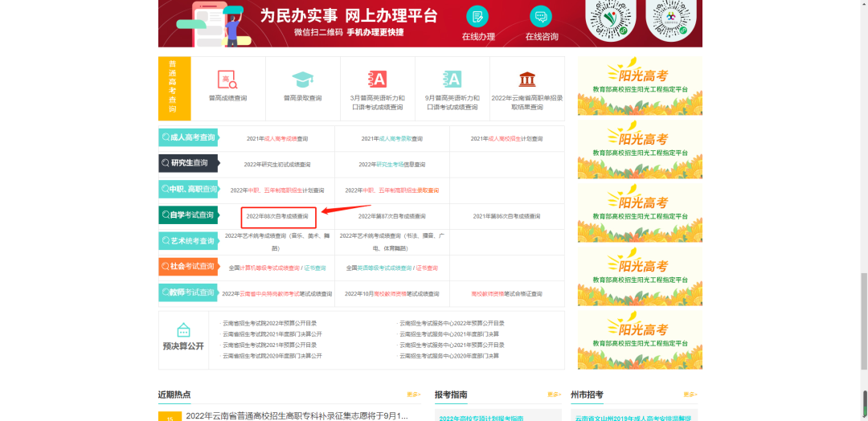The width and height of the screenshot is (868, 421).
Task: Open 云南省招生考试院2022年预算公开目录
Action: pyautogui.click(x=270, y=323)
